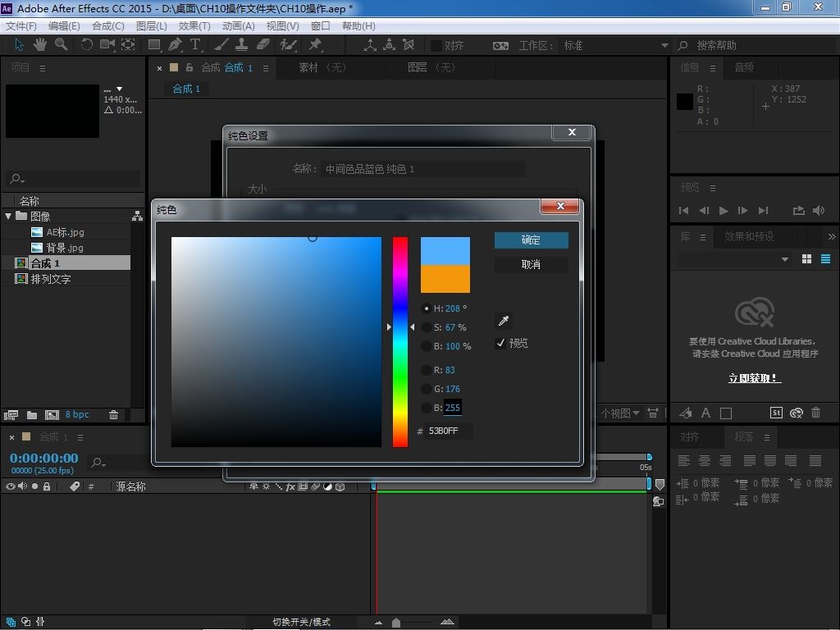Click the vertical hue slider strip

[x=400, y=342]
